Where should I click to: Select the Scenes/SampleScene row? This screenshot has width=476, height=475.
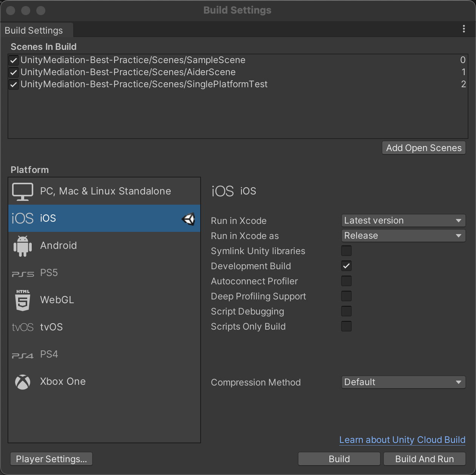click(238, 60)
